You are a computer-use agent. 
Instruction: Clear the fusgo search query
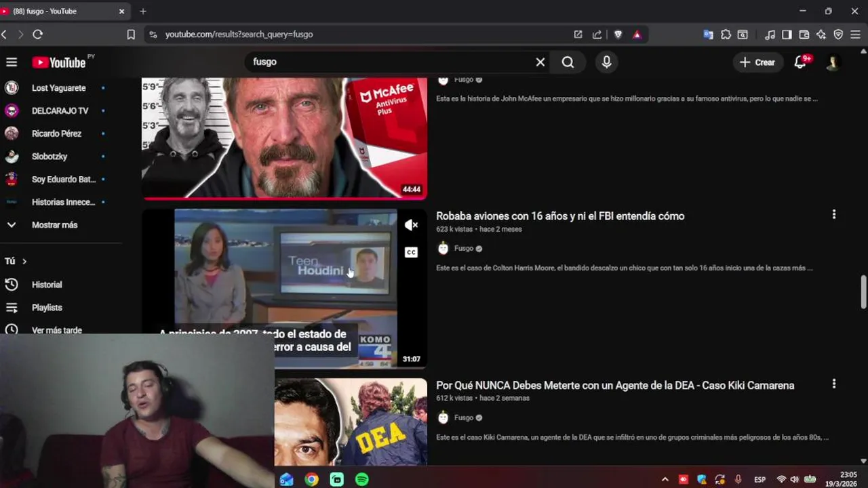click(540, 62)
